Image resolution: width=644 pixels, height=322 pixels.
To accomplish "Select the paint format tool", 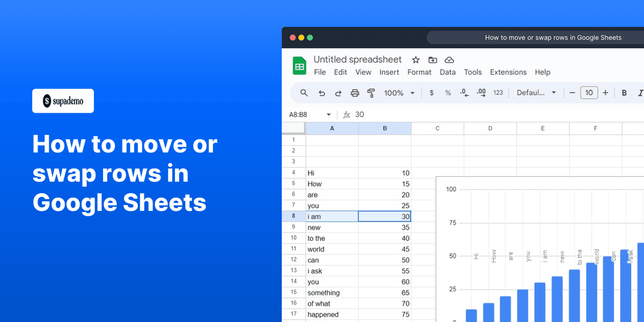I will [371, 92].
